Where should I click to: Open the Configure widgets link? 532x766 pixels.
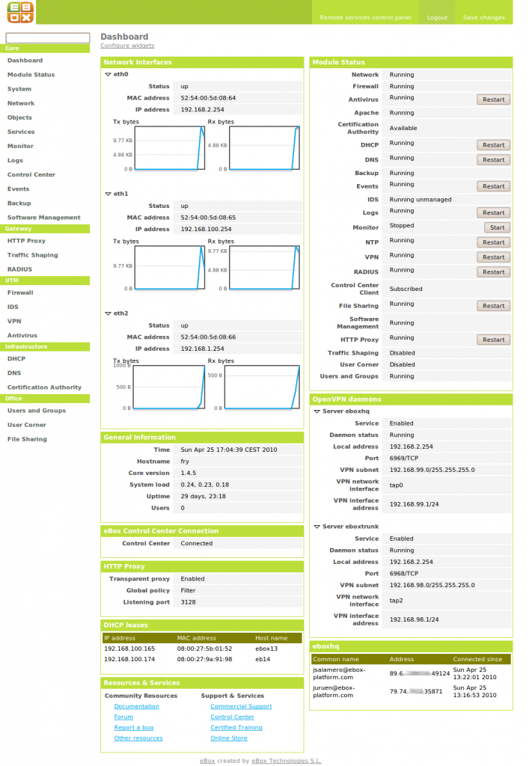127,46
